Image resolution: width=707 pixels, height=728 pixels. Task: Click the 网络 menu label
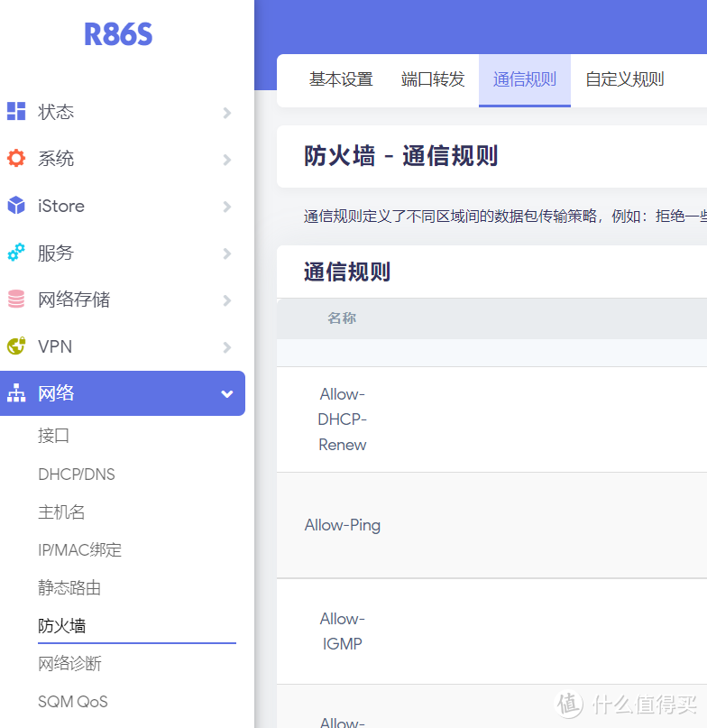[56, 393]
